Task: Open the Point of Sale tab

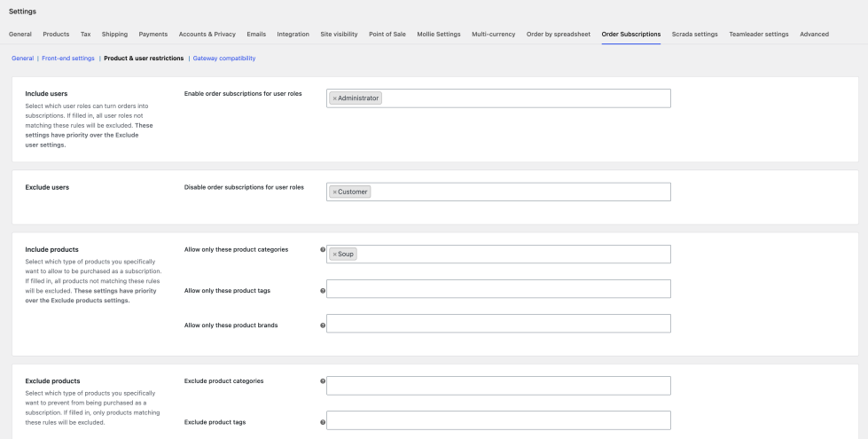Action: coord(387,35)
